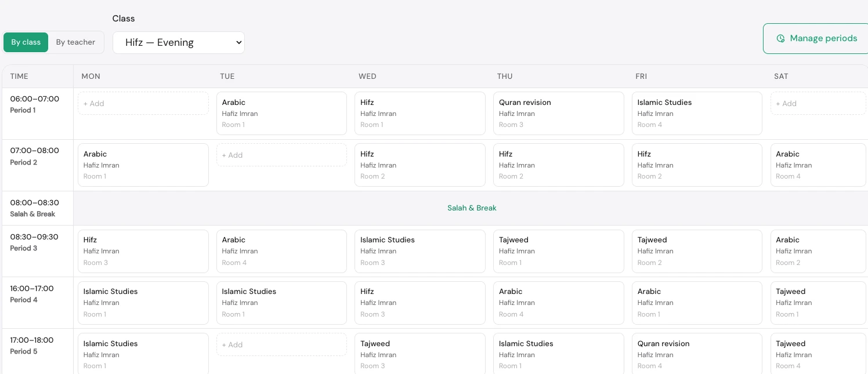Open Wednesday Period 5 Tajweed card

[x=420, y=354]
